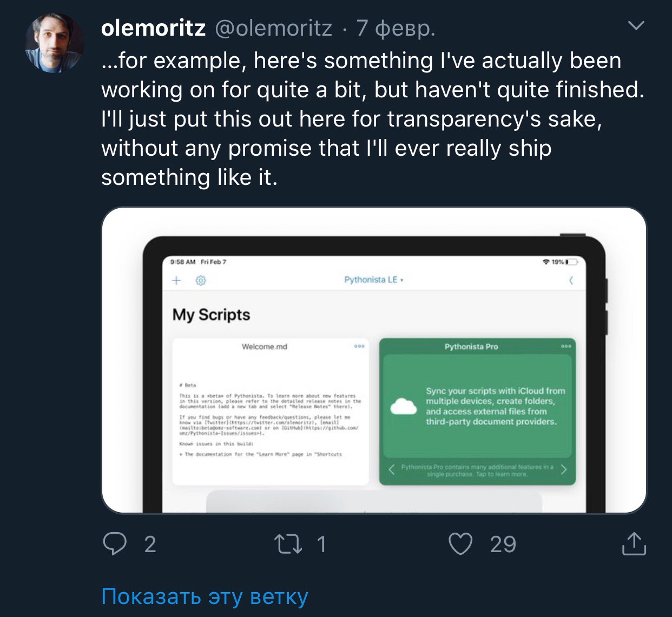The width and height of the screenshot is (672, 617).
Task: Open the @olemoritz handle link
Action: point(274,28)
